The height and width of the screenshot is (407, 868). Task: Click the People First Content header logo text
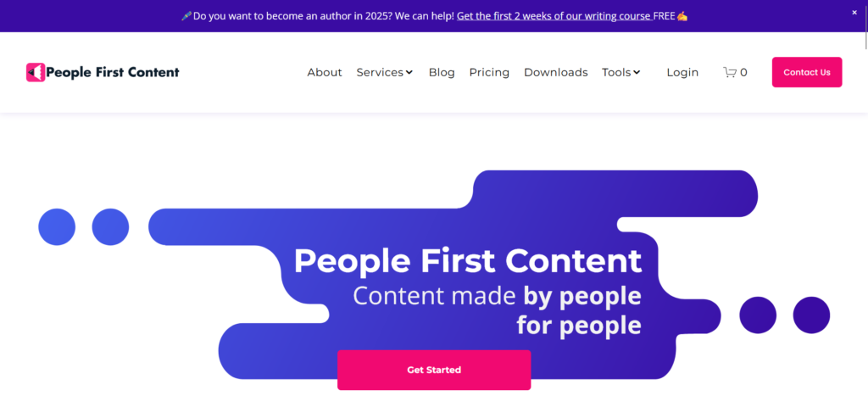tap(113, 73)
